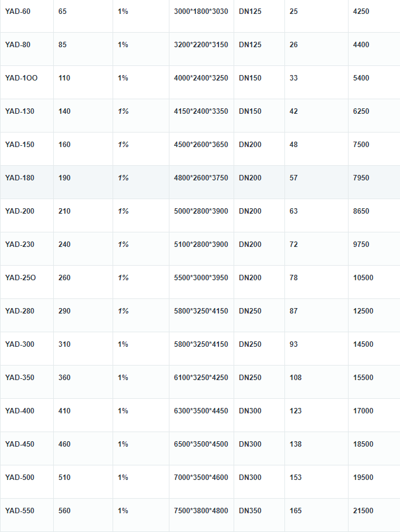Click the YAD-550 model name
The width and height of the screenshot is (400, 532).
(x=20, y=511)
